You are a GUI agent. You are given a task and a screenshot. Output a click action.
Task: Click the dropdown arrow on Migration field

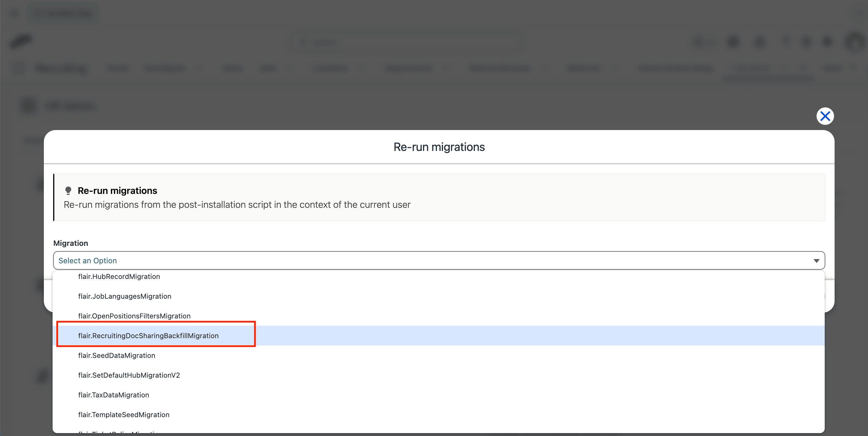(x=816, y=261)
